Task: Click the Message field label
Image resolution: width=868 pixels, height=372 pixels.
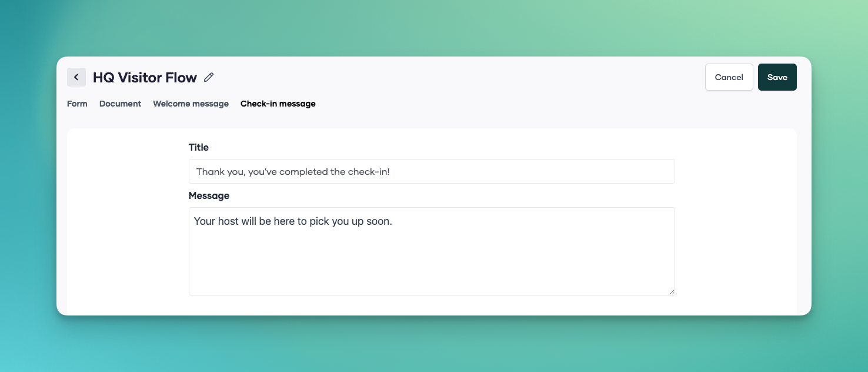Action: tap(209, 195)
